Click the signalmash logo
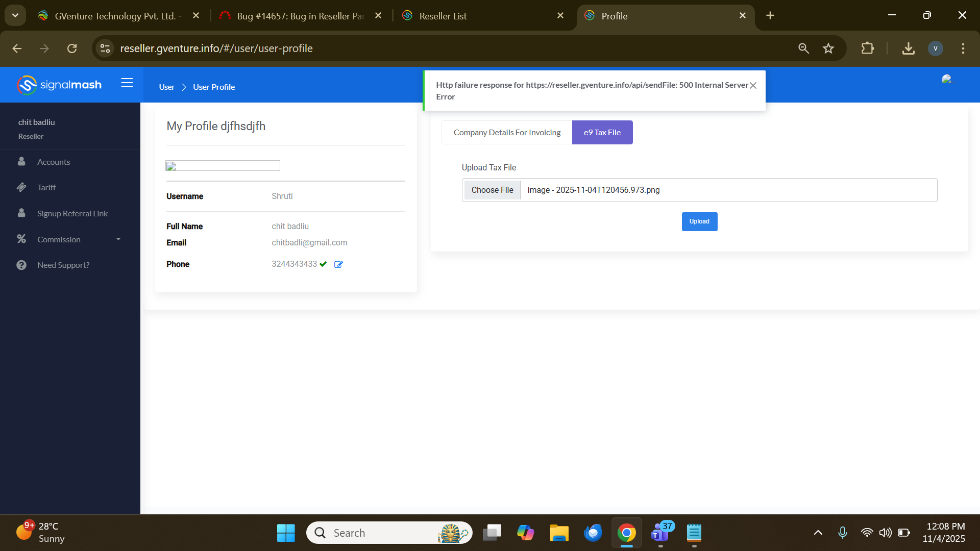 tap(59, 85)
